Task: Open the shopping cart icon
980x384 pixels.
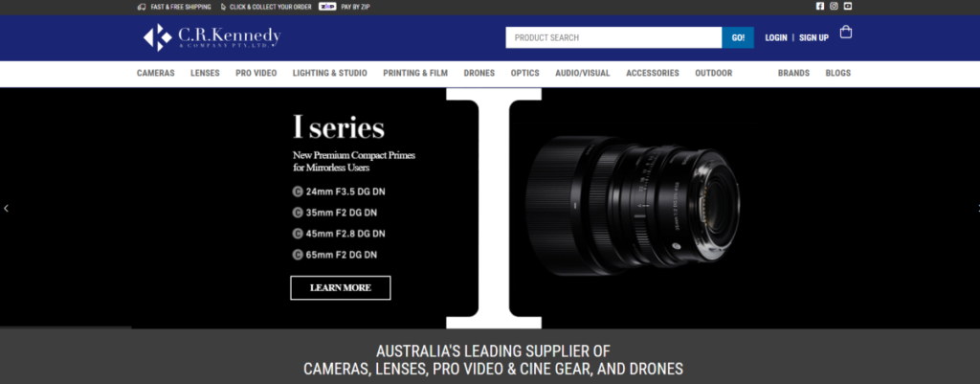Action: (846, 32)
